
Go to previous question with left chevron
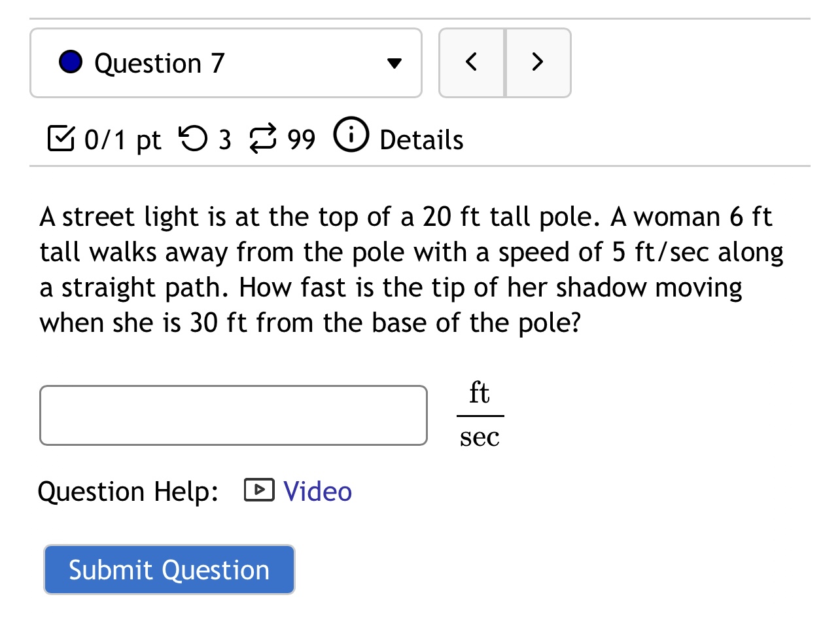click(x=472, y=62)
